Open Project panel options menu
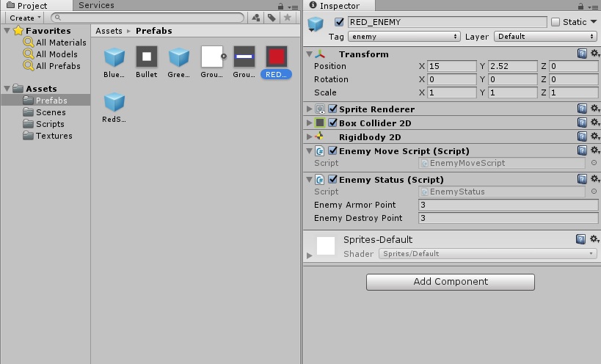This screenshot has width=601, height=364. pos(294,7)
